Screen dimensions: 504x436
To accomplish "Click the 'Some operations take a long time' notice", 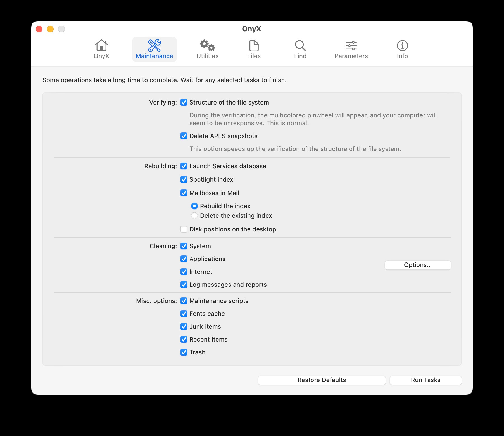I will 165,80.
